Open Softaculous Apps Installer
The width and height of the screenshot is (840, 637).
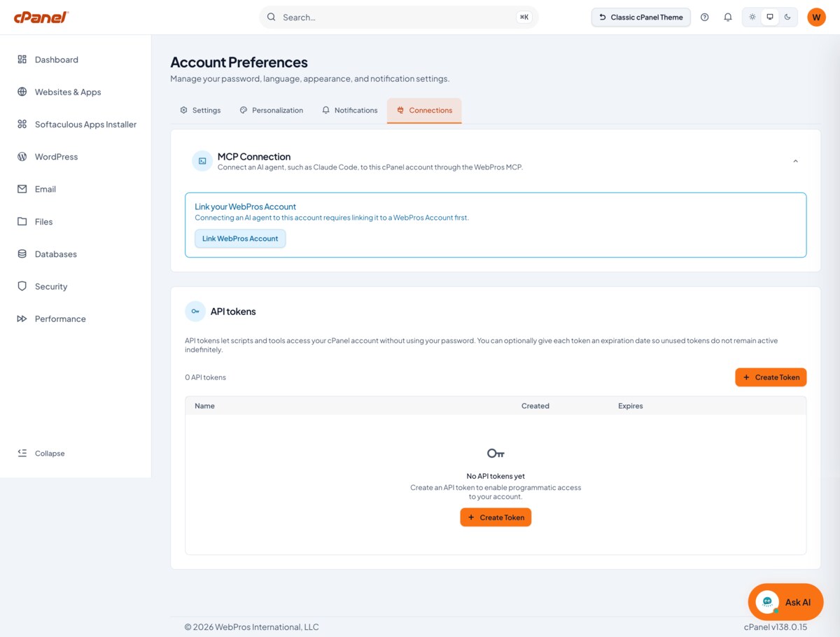(x=76, y=125)
